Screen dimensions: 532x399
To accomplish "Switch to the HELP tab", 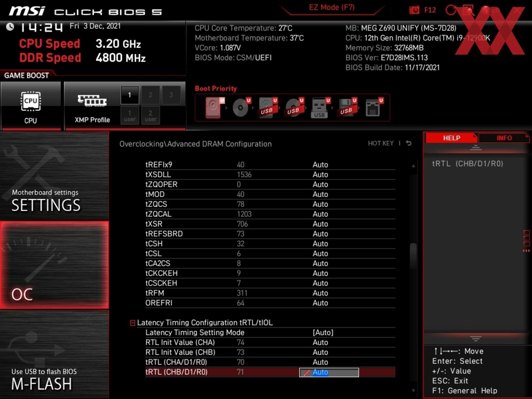I will pos(451,138).
